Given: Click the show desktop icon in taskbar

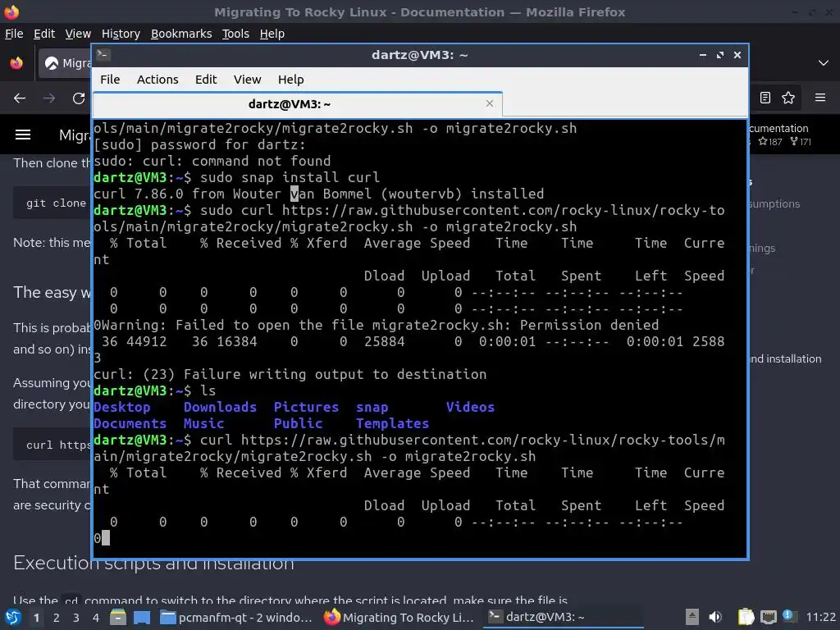Looking at the screenshot, I should click(x=142, y=617).
